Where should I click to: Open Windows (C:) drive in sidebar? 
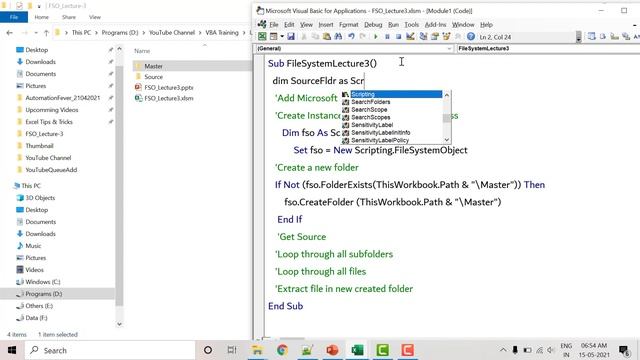pyautogui.click(x=42, y=282)
